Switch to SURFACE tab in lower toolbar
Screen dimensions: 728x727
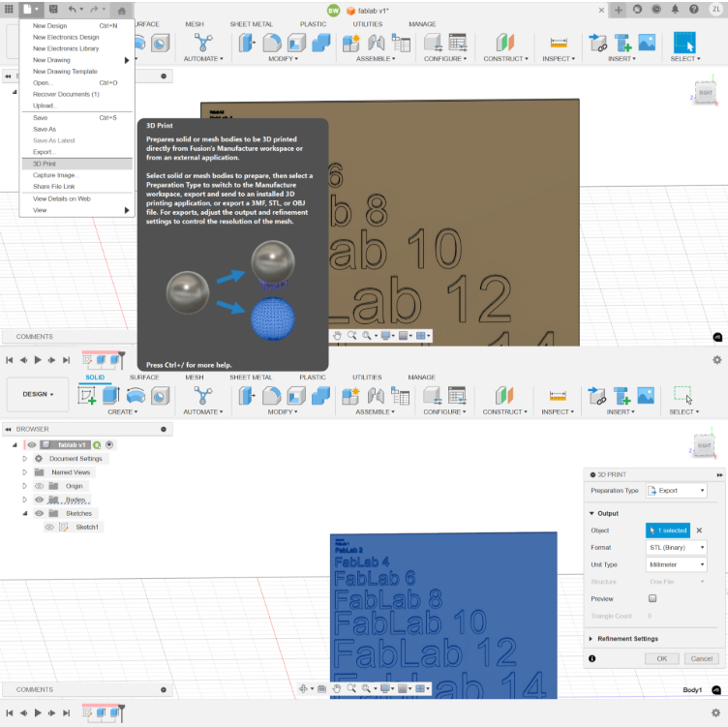[x=144, y=377]
